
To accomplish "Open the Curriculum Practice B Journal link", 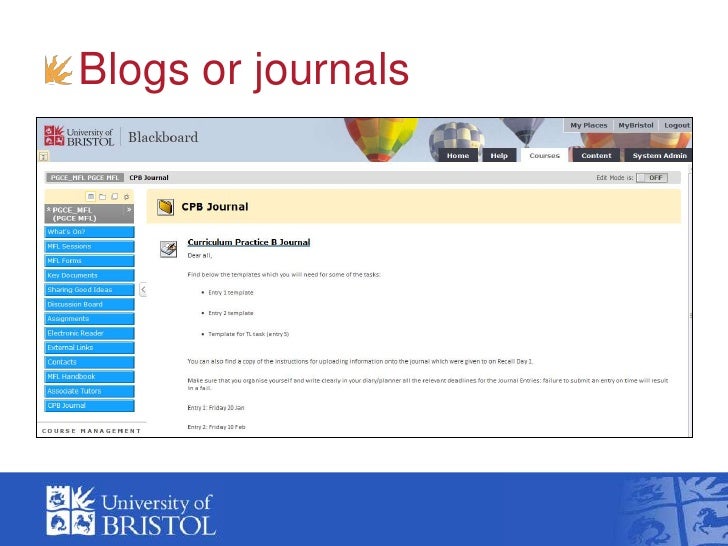I will (248, 242).
